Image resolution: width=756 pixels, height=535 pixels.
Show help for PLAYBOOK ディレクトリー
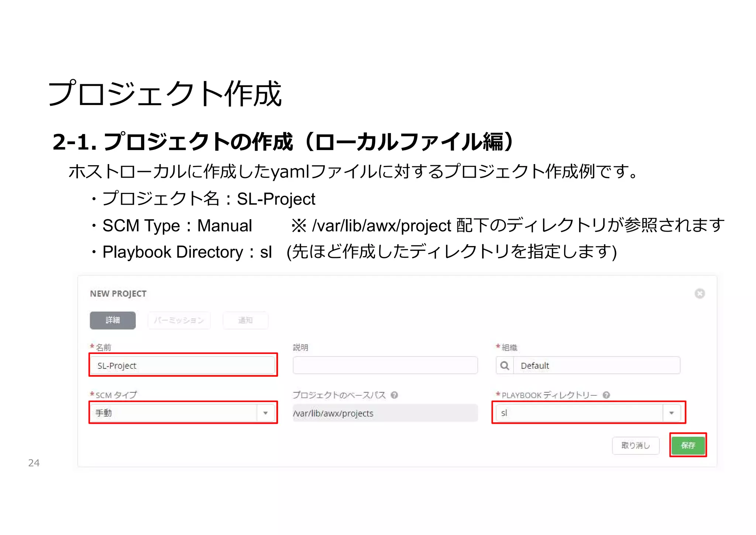[x=606, y=395]
